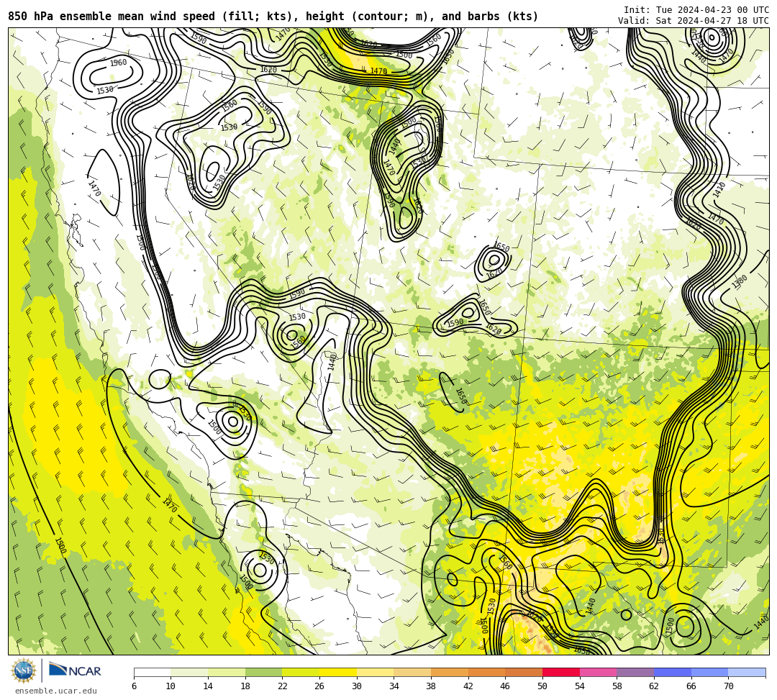777x700 pixels.
Task: Click the colorbar tick label '18'
Action: coord(245,686)
